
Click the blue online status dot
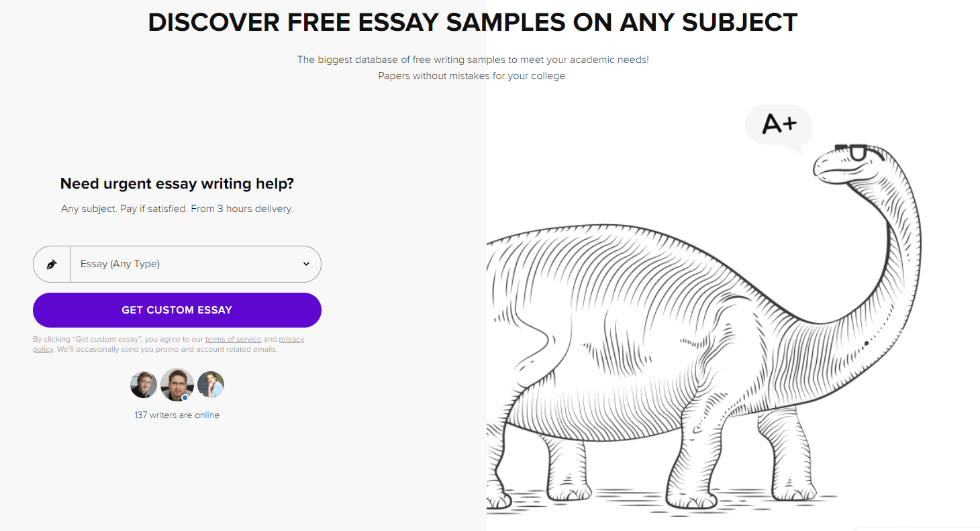tap(185, 397)
